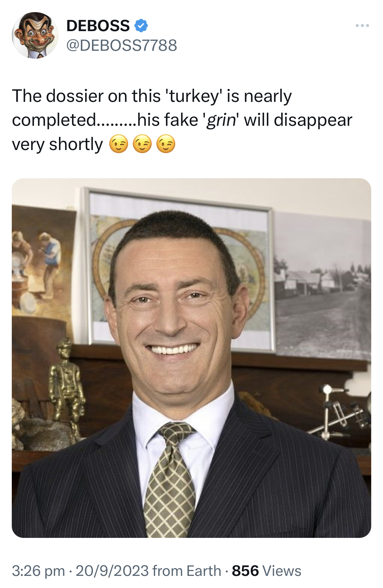Click the 'from Earth' location text

[x=187, y=571]
